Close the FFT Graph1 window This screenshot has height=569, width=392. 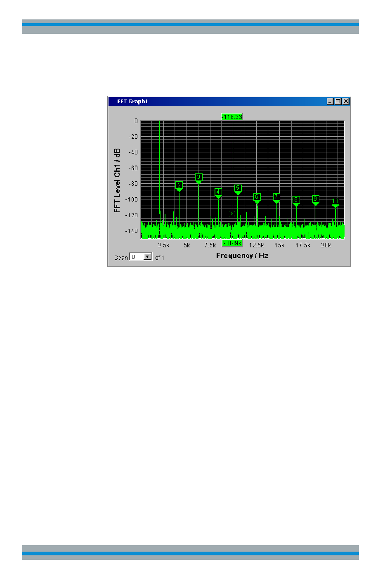[346, 101]
